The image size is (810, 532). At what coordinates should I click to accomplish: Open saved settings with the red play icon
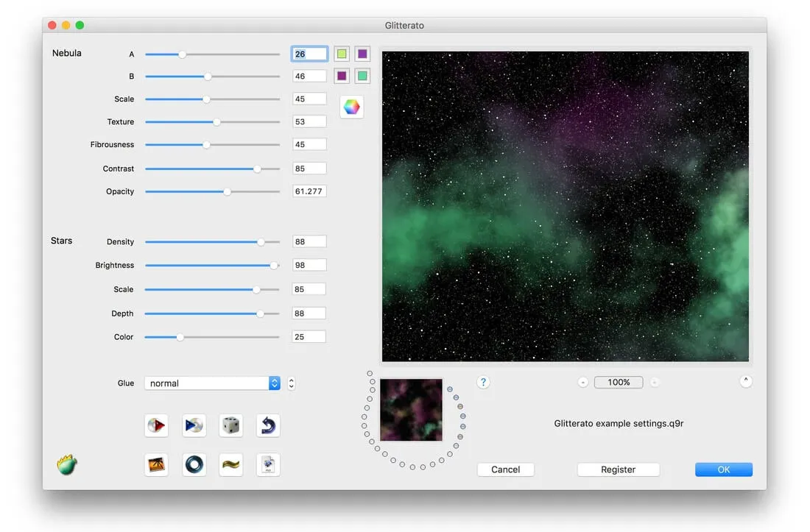click(x=156, y=425)
